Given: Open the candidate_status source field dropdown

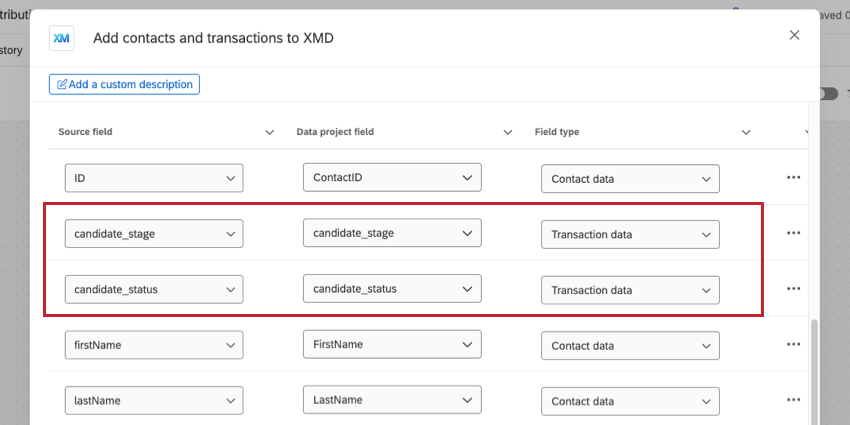Looking at the screenshot, I should (154, 290).
